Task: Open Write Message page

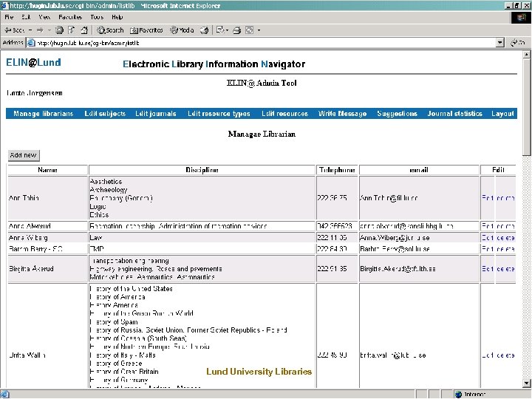Action: pyautogui.click(x=342, y=114)
